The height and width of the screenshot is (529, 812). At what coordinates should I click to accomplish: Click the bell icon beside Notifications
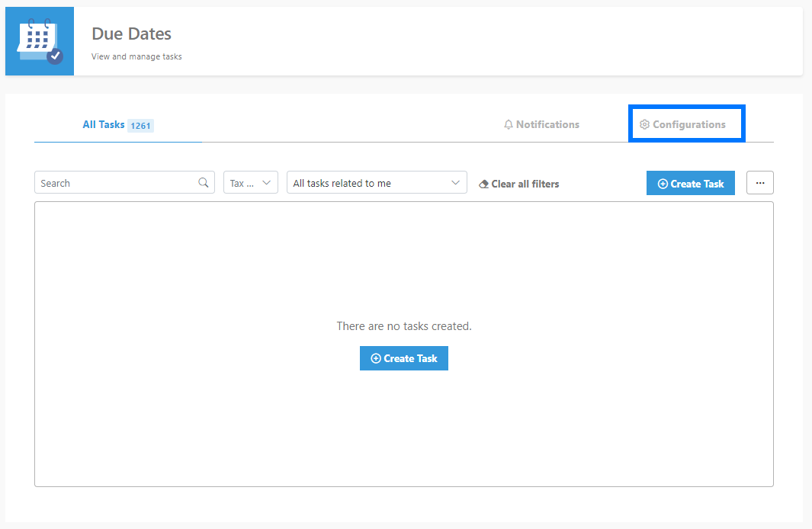[509, 125]
